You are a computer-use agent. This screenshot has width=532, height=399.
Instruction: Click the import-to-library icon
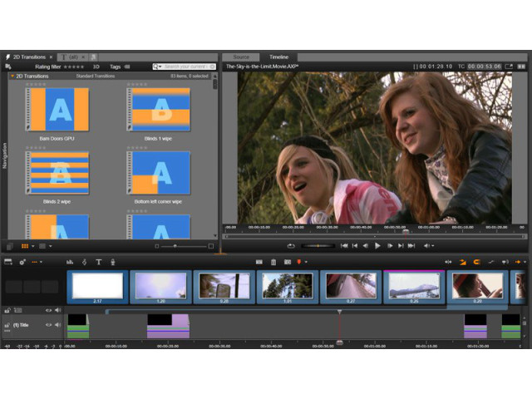(7, 66)
